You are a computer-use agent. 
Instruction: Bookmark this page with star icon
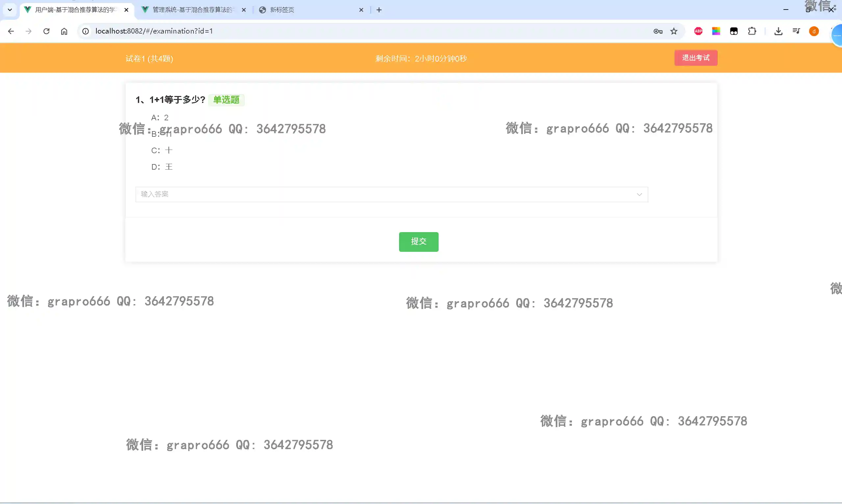674,31
